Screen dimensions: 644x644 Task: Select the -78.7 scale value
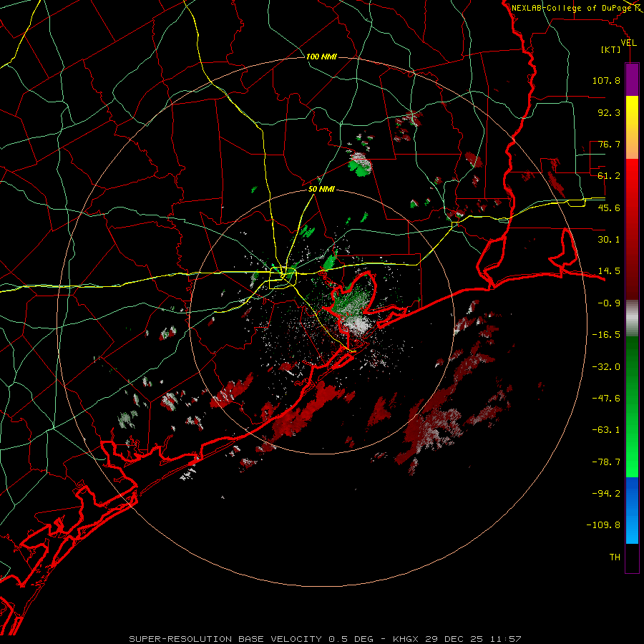pyautogui.click(x=606, y=462)
